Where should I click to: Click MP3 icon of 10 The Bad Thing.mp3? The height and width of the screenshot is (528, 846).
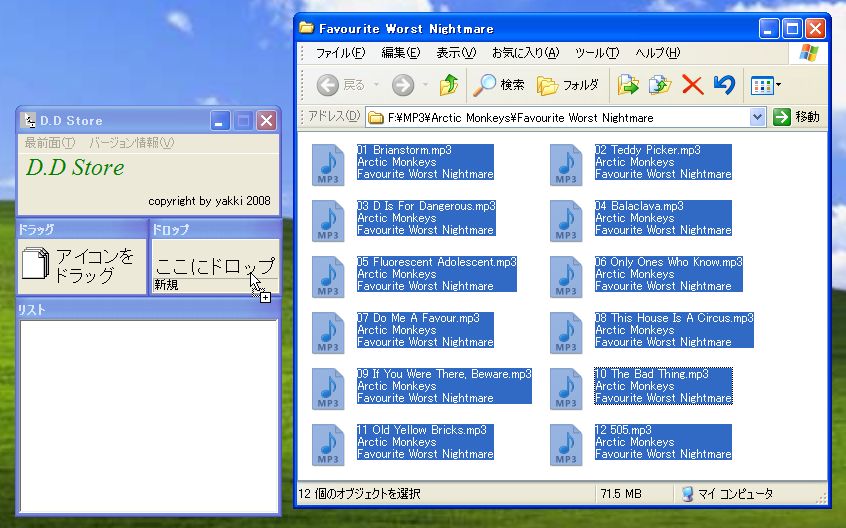click(566, 389)
